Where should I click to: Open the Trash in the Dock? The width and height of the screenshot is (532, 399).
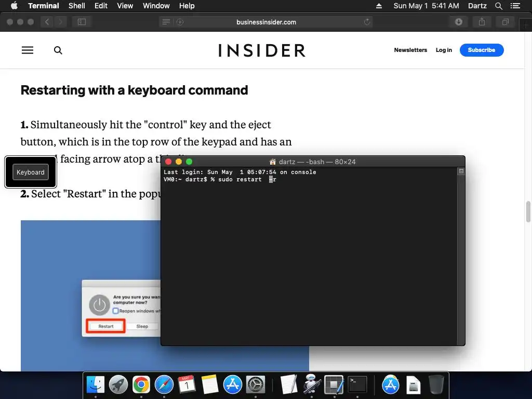pyautogui.click(x=436, y=385)
